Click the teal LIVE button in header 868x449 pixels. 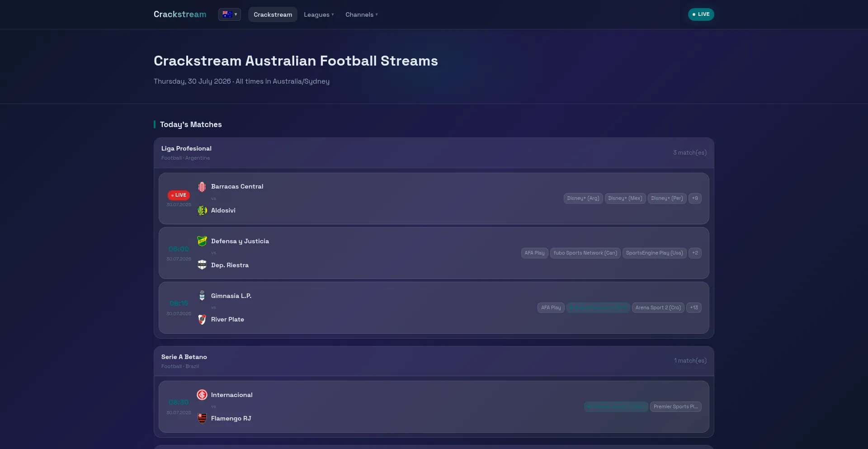point(701,14)
